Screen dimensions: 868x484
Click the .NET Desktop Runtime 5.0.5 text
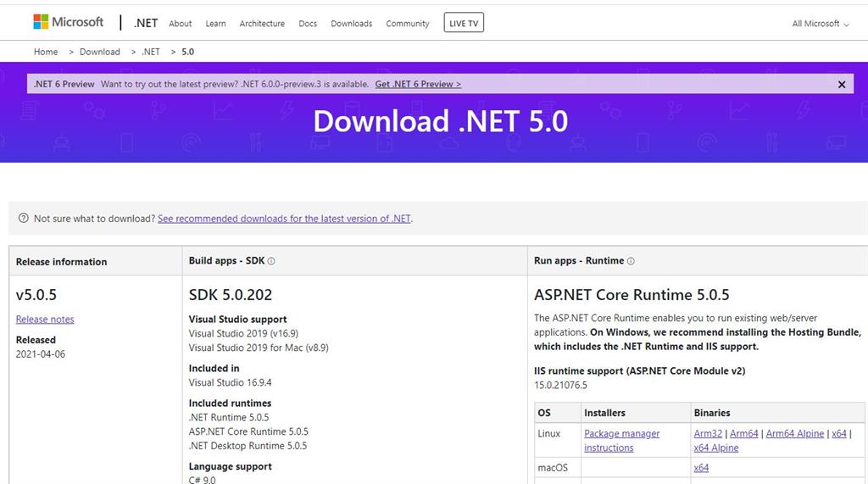(x=248, y=446)
